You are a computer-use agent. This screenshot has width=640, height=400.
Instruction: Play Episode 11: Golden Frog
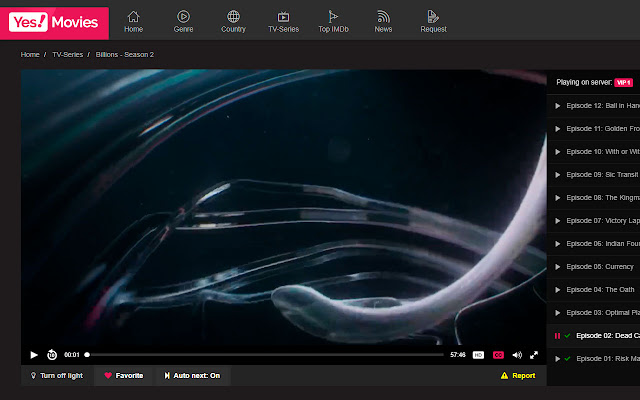click(x=593, y=129)
